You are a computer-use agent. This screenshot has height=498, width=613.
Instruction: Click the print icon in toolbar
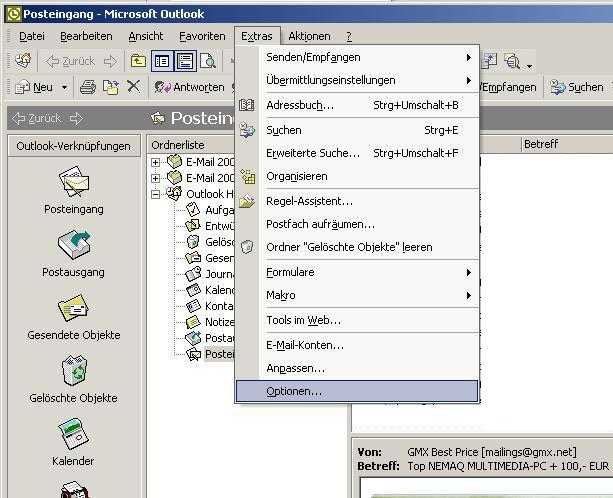[x=88, y=87]
